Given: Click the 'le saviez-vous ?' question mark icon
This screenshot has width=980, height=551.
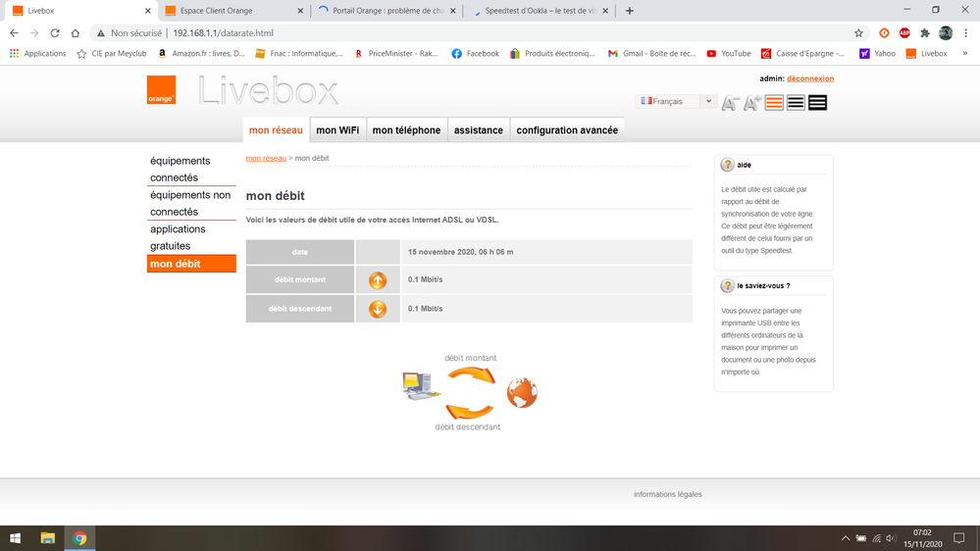Looking at the screenshot, I should tap(728, 285).
